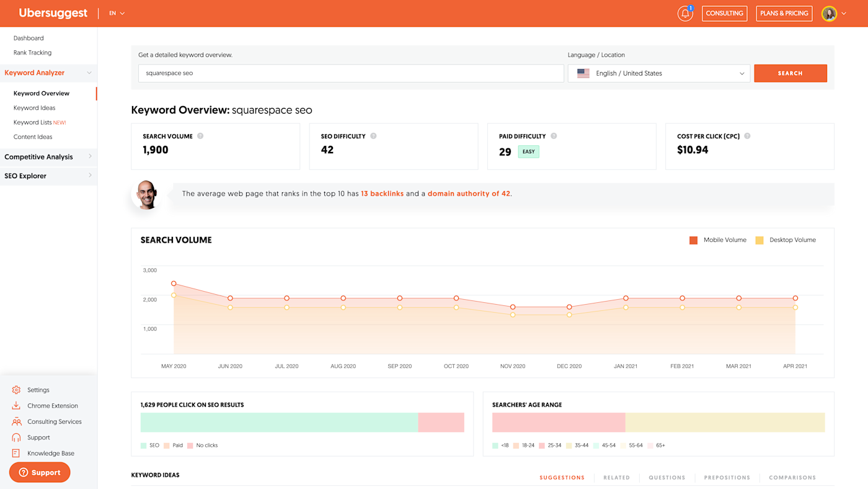Click the Apr 2021 mobile volume point

coord(795,298)
